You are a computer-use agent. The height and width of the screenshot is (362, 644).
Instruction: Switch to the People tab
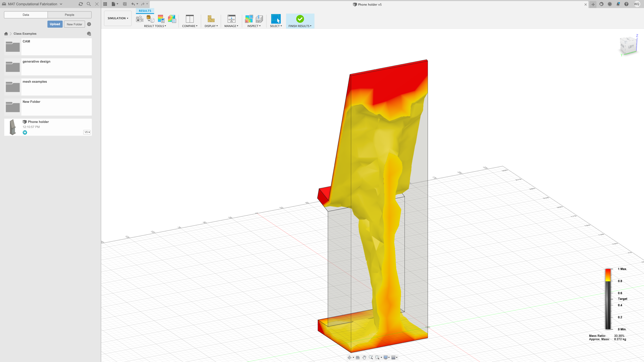[69, 15]
